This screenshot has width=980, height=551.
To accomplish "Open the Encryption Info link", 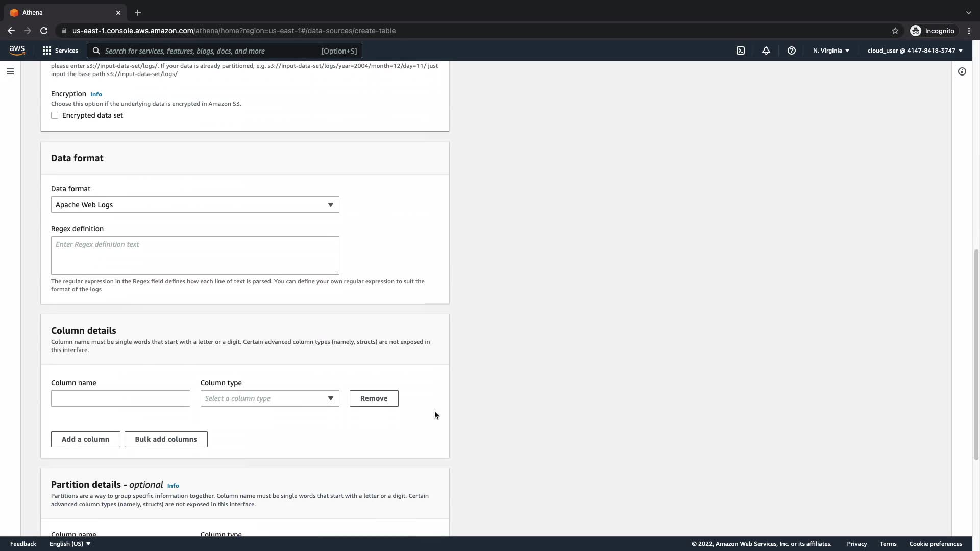I will tap(96, 94).
